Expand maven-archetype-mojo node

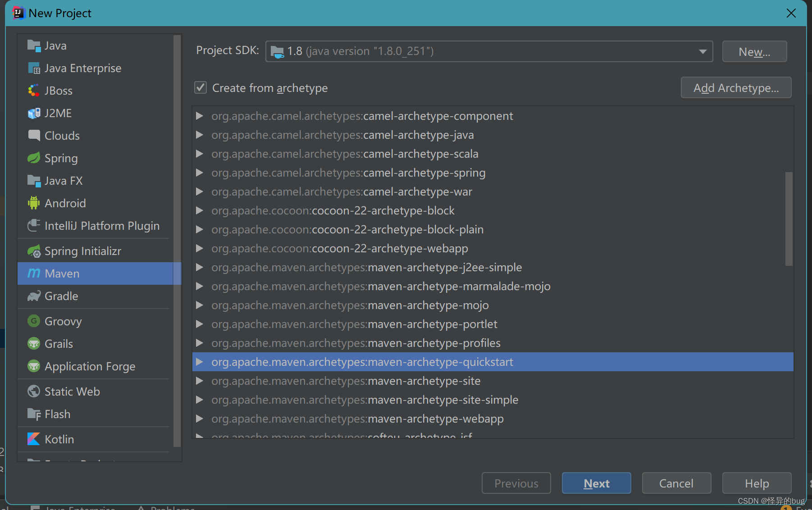tap(199, 305)
